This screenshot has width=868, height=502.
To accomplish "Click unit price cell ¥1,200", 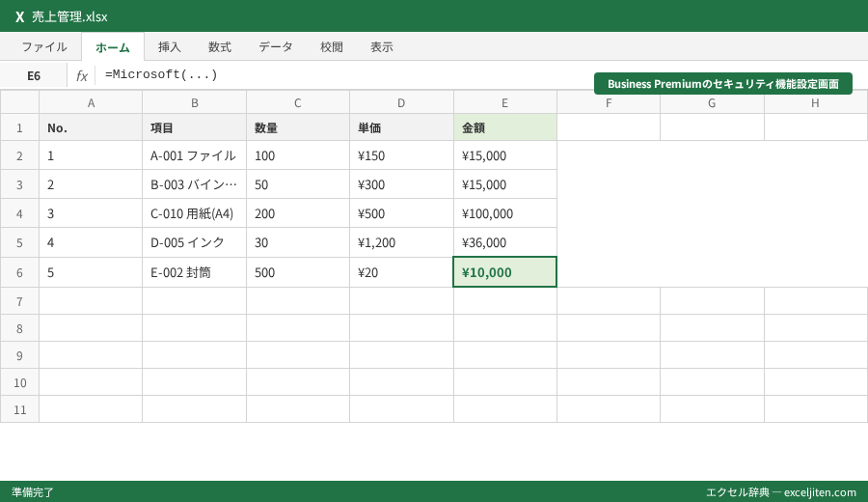I will [401, 242].
